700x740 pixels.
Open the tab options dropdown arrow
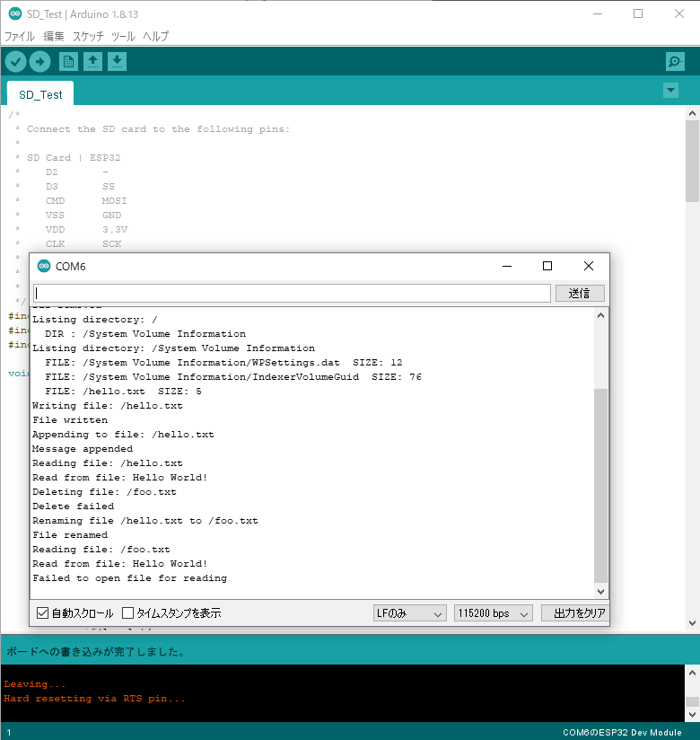(670, 90)
